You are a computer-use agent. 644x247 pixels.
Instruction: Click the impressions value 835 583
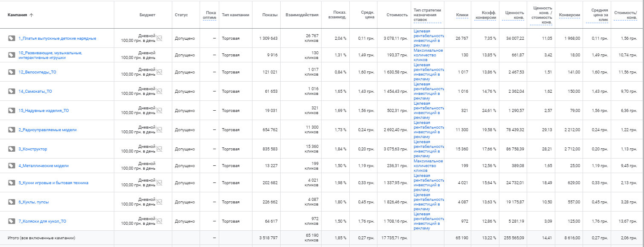click(268, 149)
